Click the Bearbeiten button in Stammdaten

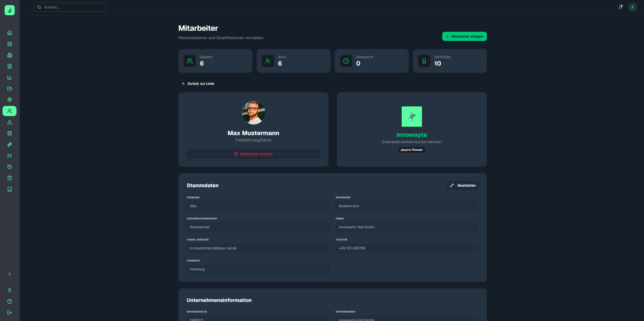coord(462,185)
